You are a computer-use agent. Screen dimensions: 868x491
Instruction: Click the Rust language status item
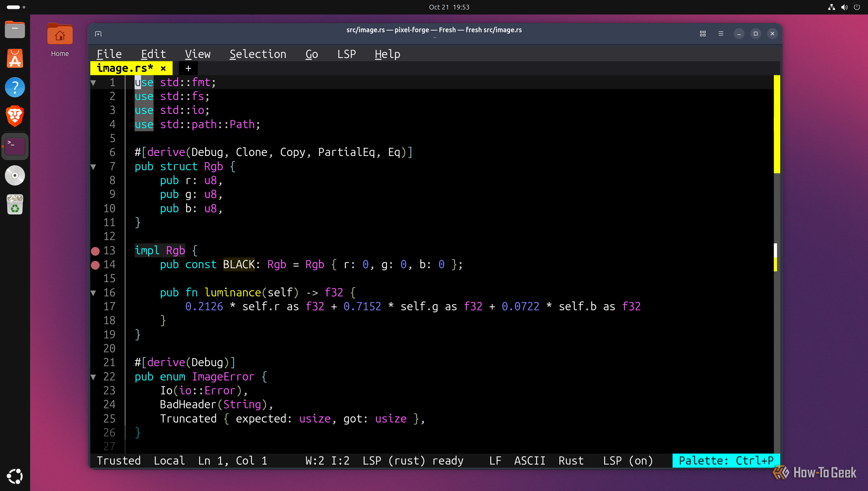[x=571, y=460]
